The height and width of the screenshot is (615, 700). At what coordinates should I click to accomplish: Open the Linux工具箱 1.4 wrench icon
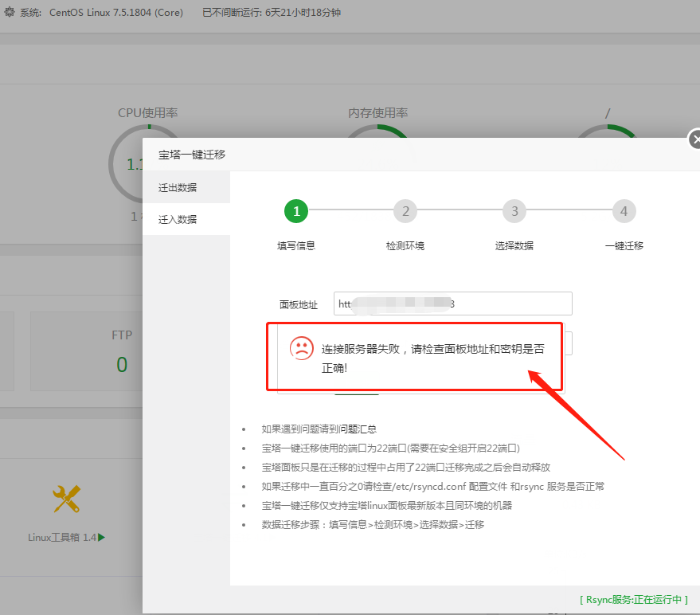(x=67, y=499)
